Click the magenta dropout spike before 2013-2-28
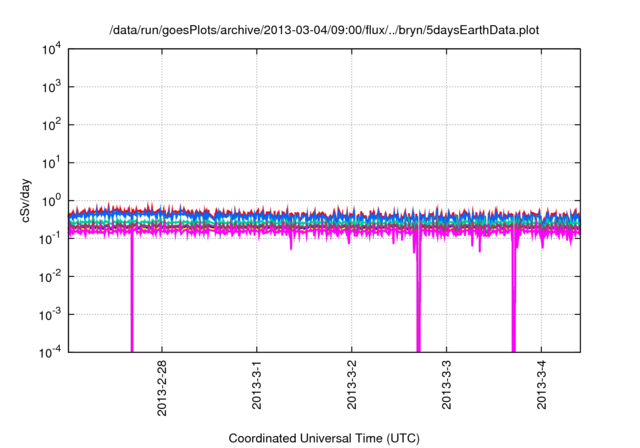The width and height of the screenshot is (640, 448). pos(132,292)
